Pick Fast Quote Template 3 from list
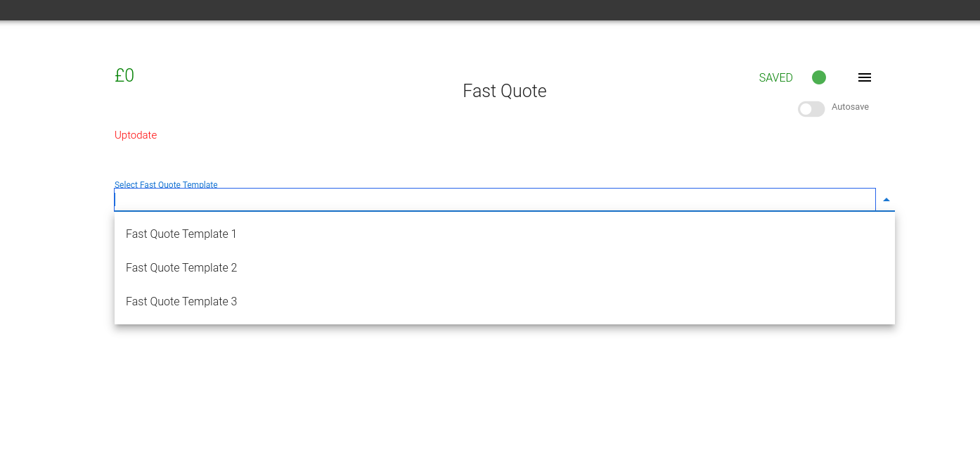 pos(505,301)
